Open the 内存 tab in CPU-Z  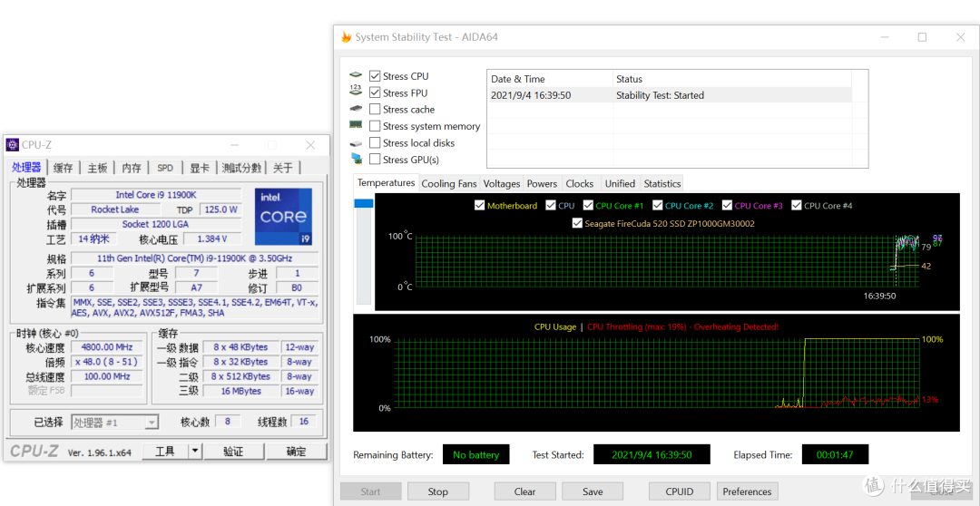132,168
